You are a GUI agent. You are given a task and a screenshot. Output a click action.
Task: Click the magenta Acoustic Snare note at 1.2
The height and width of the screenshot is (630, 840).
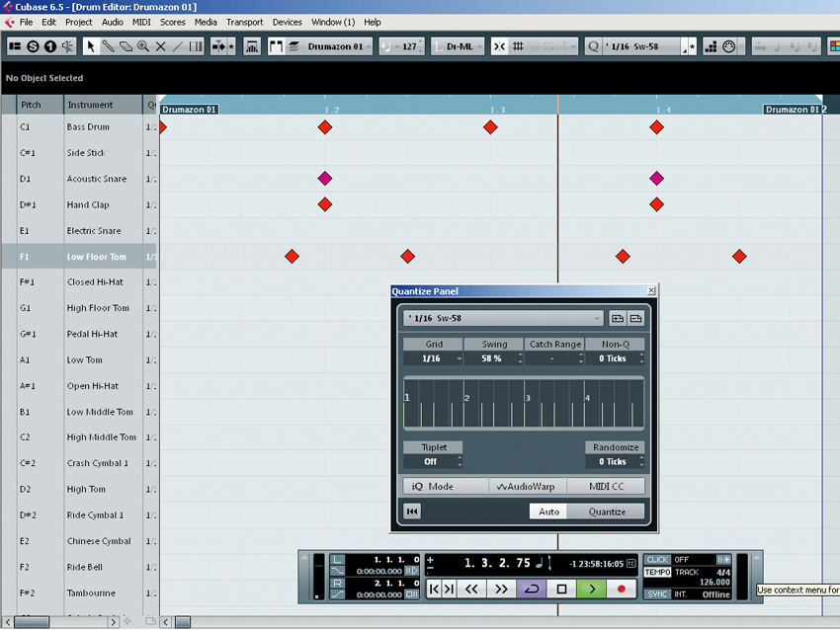pos(325,179)
